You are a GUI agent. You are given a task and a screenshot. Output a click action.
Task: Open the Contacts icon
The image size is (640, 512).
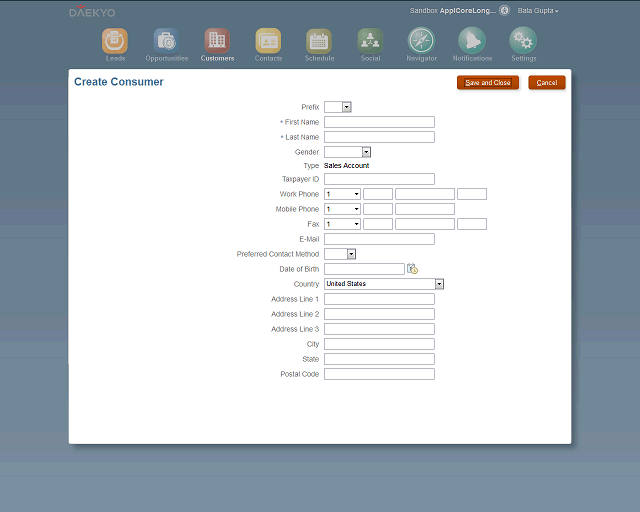[x=268, y=41]
